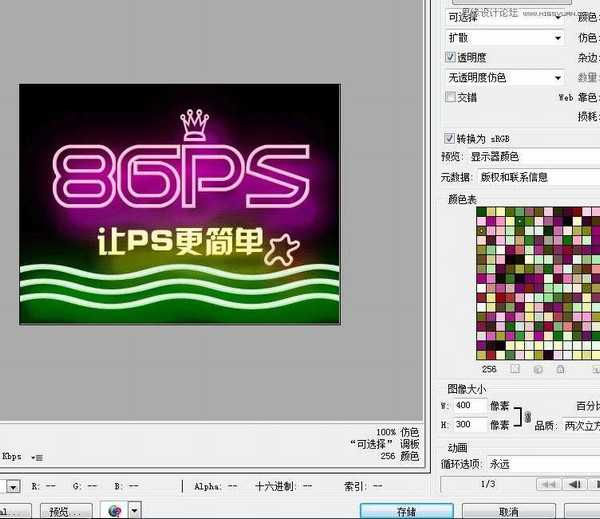Open the 可选择 color reduction dropdown
Viewport: 600px width, 519px height.
click(x=504, y=18)
